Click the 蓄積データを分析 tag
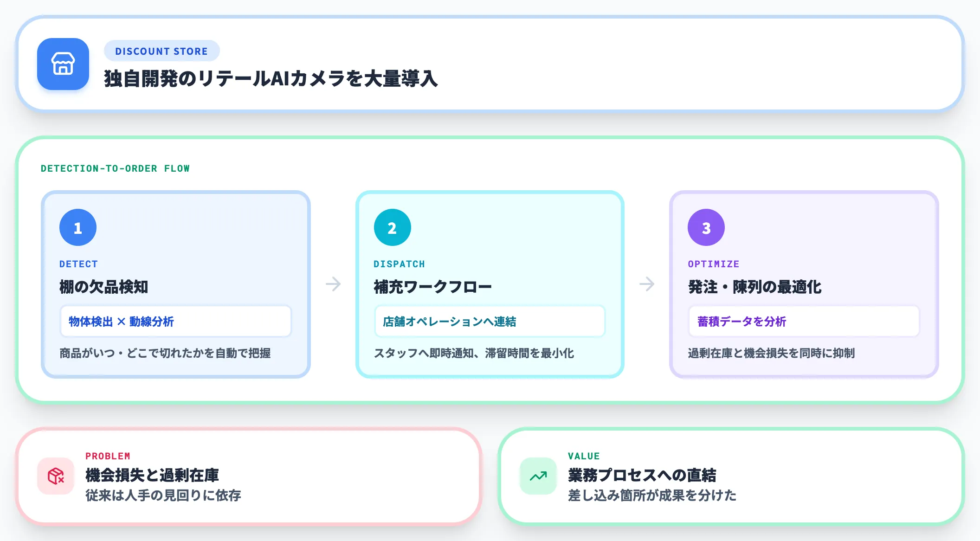 (x=804, y=321)
